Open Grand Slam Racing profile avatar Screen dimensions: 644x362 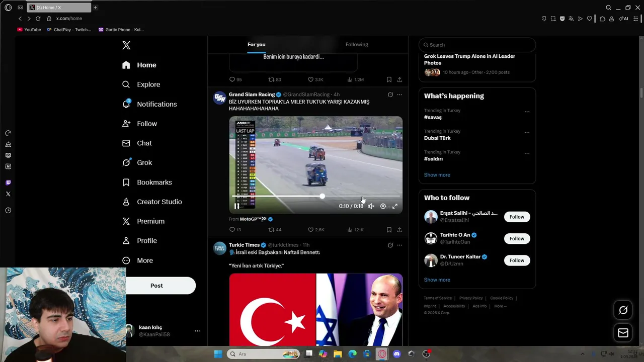pos(219,98)
